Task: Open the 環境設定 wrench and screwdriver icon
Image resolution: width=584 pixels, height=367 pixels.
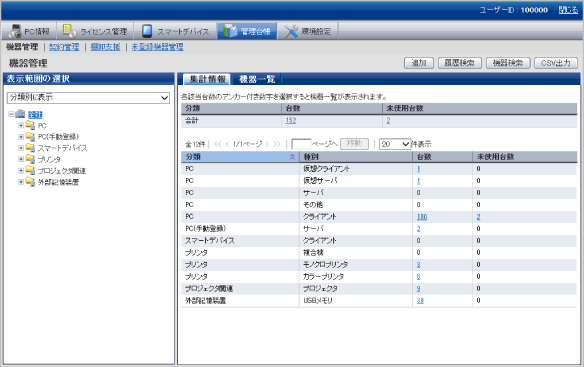Action: [291, 31]
